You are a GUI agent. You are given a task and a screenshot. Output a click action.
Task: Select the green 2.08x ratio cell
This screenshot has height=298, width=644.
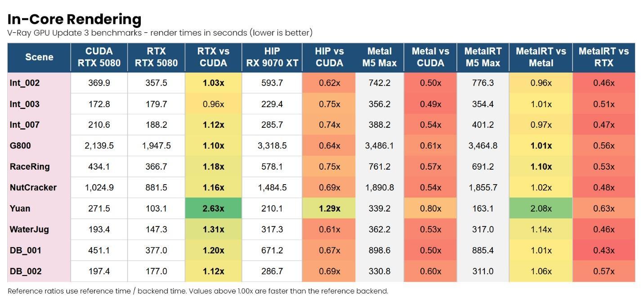coord(541,208)
